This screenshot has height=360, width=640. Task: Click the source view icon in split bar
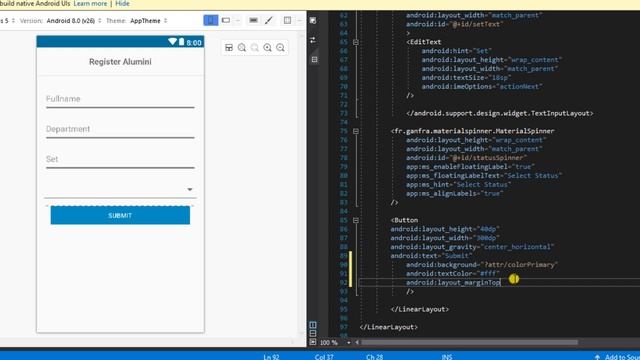click(314, 60)
